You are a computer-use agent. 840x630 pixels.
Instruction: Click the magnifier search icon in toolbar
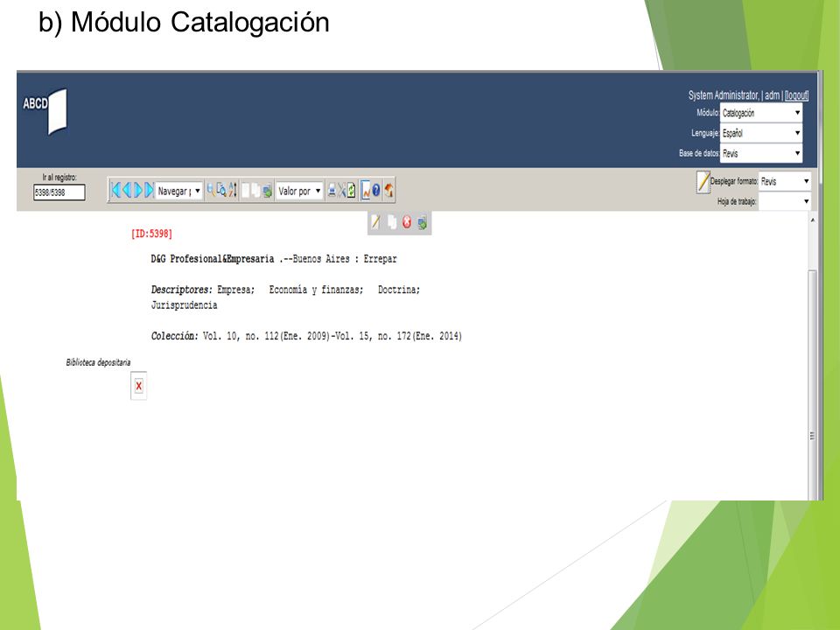click(211, 190)
